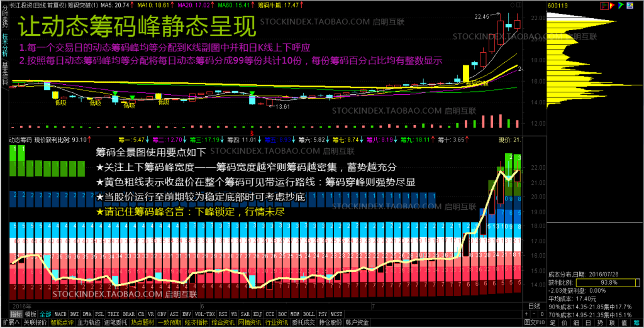Switch side panel to 笔 tab
This screenshot has height=328, width=644.
(553, 323)
